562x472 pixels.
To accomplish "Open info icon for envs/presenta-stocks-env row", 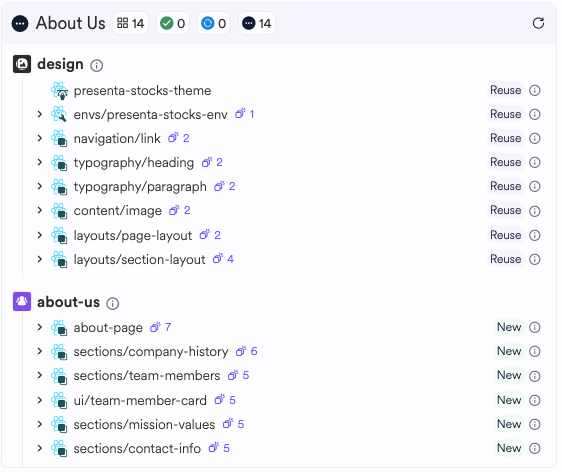I will tap(534, 114).
